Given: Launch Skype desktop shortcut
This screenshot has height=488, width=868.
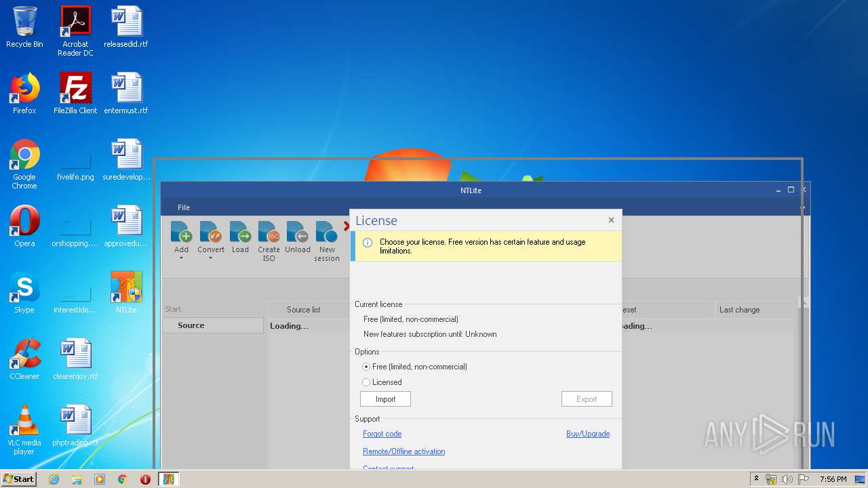Looking at the screenshot, I should [24, 293].
